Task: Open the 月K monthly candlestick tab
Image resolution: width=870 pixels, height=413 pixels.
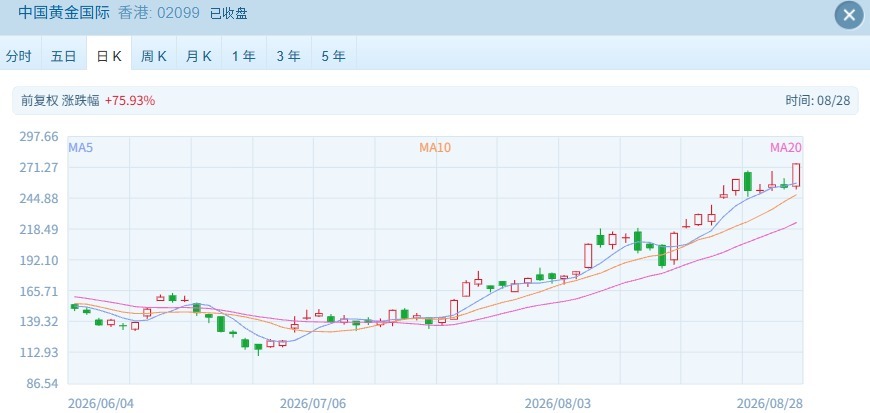Action: [x=199, y=56]
